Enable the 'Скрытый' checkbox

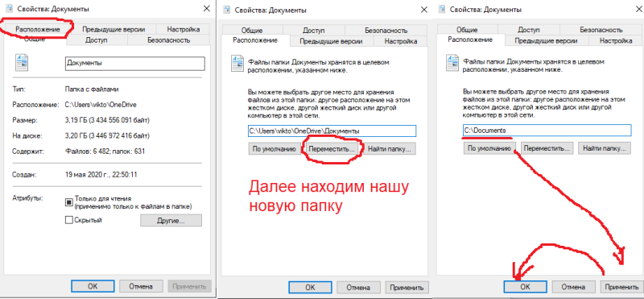[x=69, y=221]
